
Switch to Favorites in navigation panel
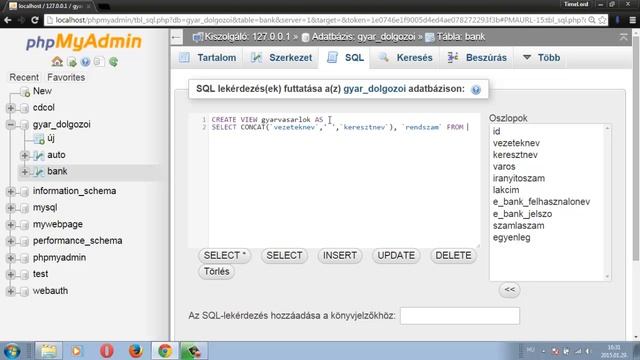(x=66, y=77)
